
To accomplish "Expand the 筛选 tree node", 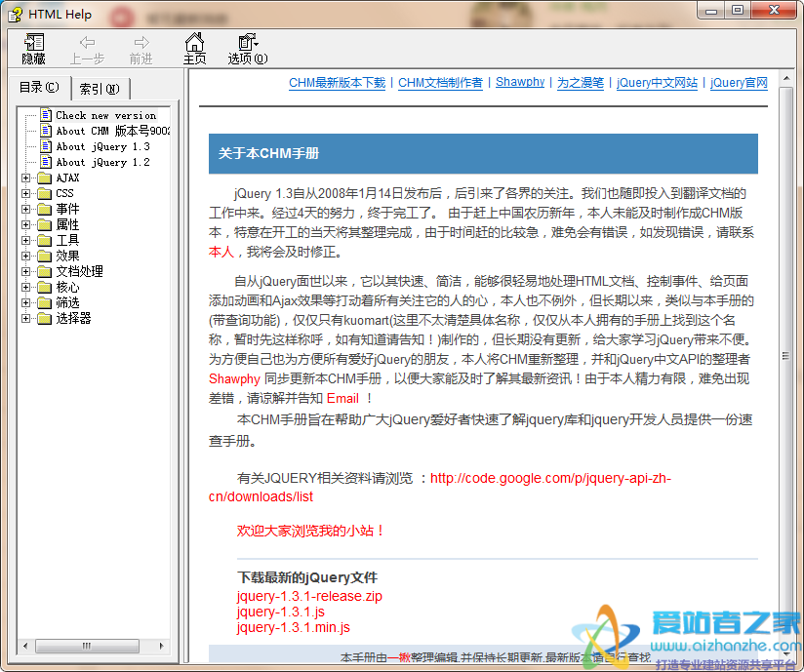I will (25, 303).
